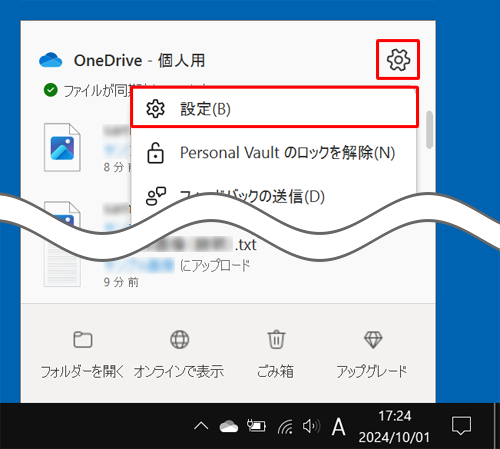Click the オンラインで表示 globe button

179,354
